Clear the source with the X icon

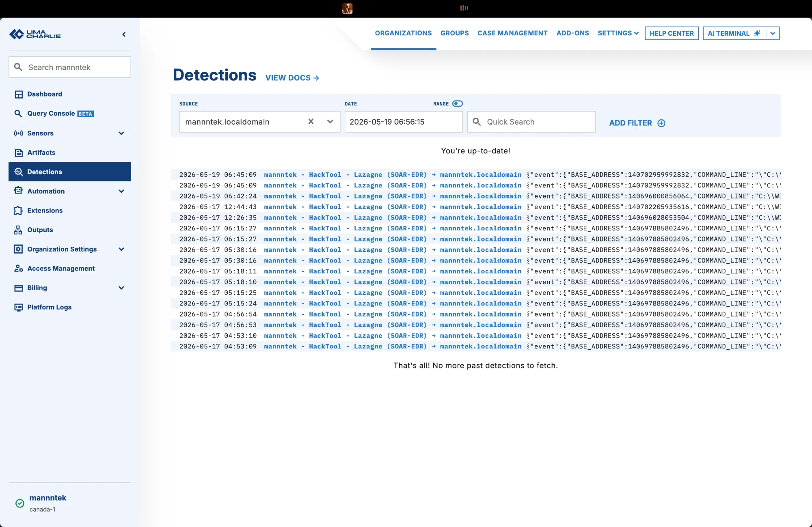(311, 121)
